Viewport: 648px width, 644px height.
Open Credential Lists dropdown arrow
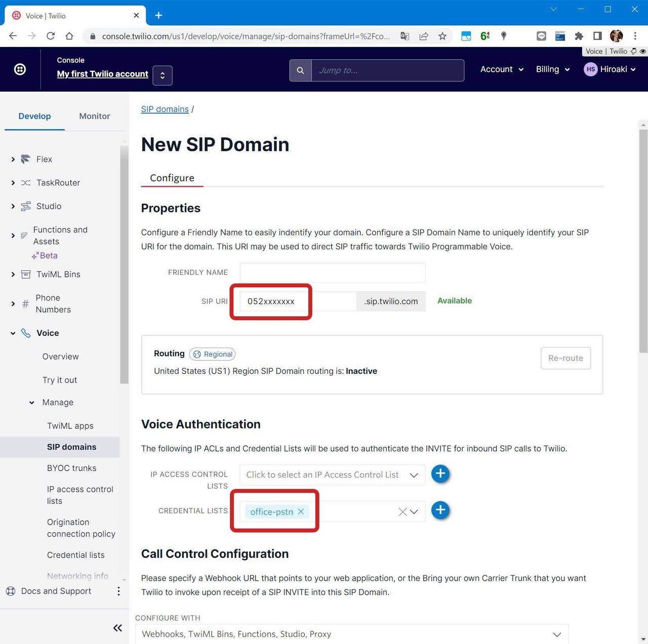click(x=414, y=512)
